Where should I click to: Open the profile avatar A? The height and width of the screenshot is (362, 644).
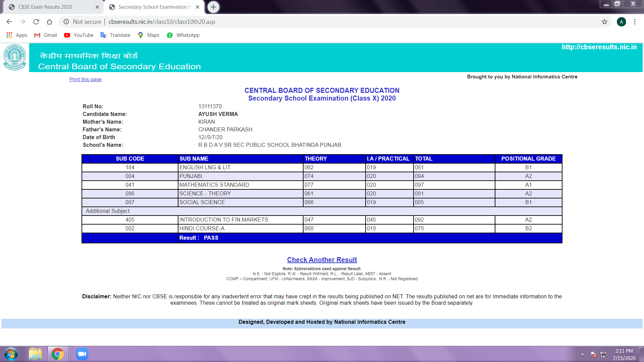(x=621, y=22)
